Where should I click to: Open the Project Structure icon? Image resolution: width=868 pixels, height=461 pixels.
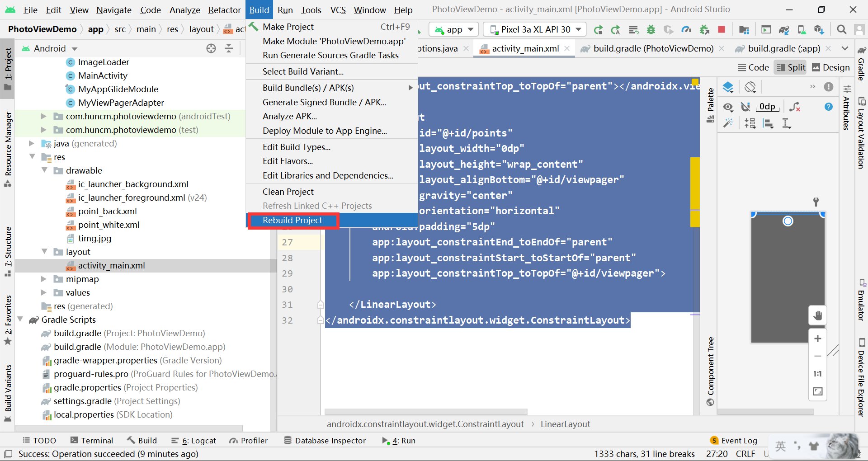pos(744,30)
